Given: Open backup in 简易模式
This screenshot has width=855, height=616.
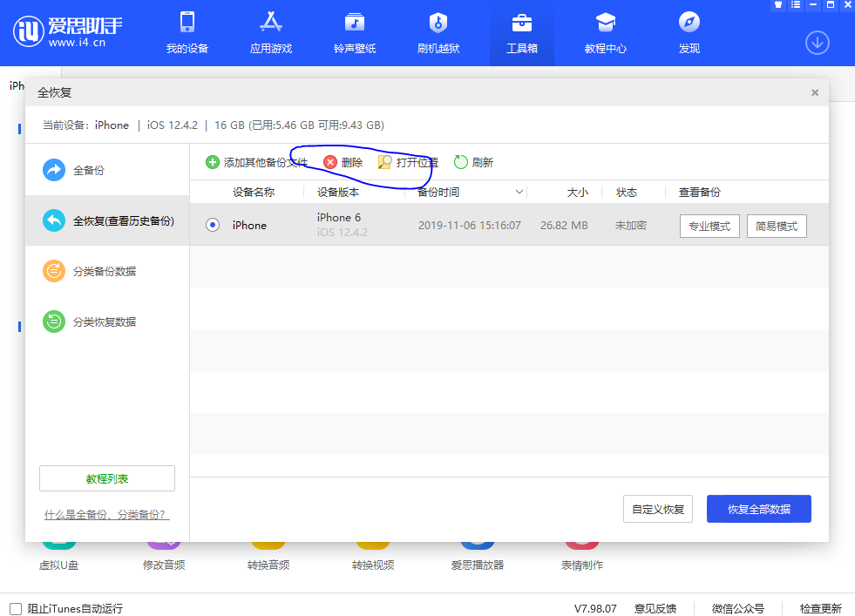Looking at the screenshot, I should pyautogui.click(x=777, y=227).
